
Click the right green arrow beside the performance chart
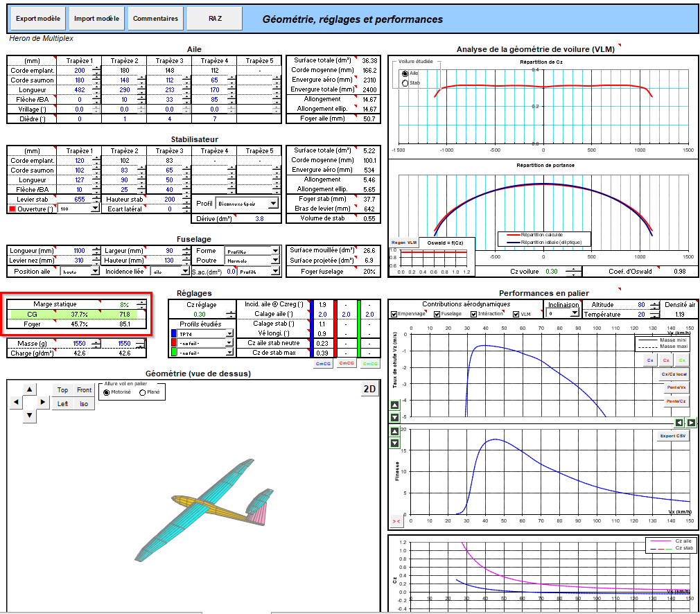(691, 422)
